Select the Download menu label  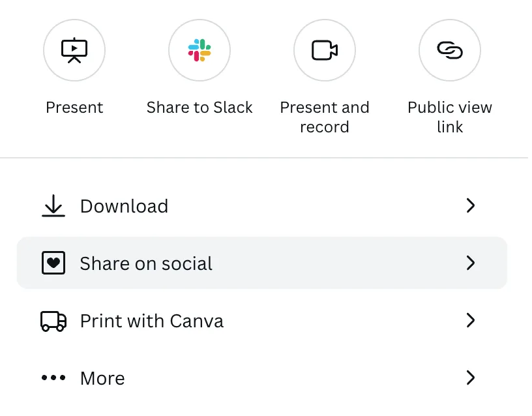[124, 206]
